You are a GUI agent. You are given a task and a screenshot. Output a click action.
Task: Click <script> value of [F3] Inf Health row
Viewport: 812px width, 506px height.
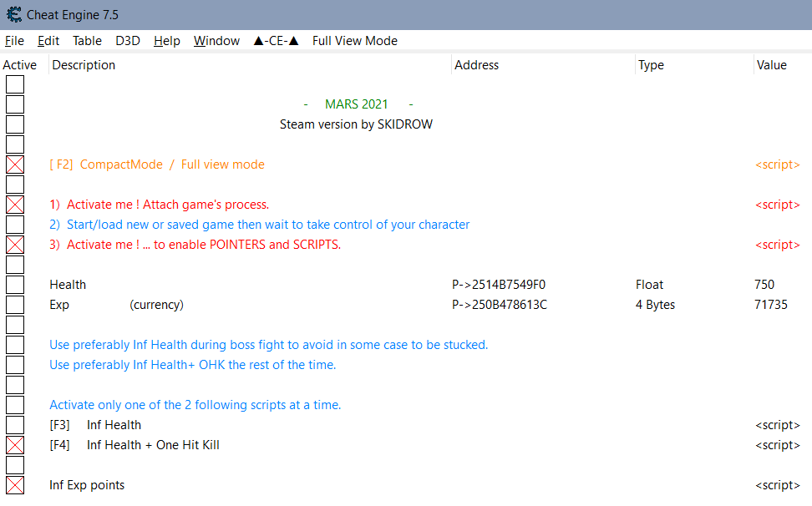[x=777, y=425]
